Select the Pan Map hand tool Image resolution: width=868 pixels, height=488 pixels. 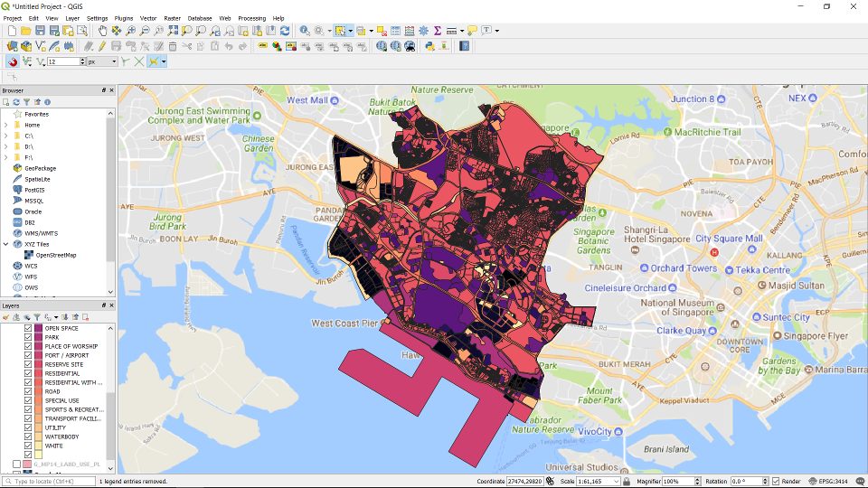coord(102,31)
